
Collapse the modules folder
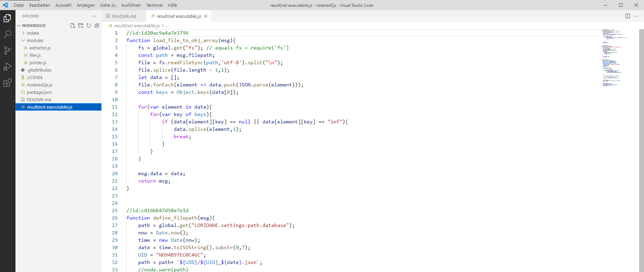click(58, 40)
